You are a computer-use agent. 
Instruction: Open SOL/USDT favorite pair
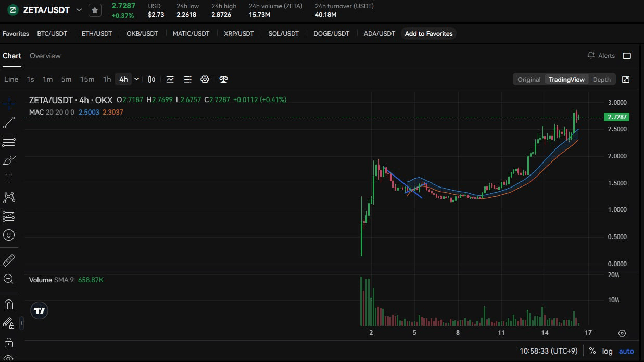(x=283, y=34)
